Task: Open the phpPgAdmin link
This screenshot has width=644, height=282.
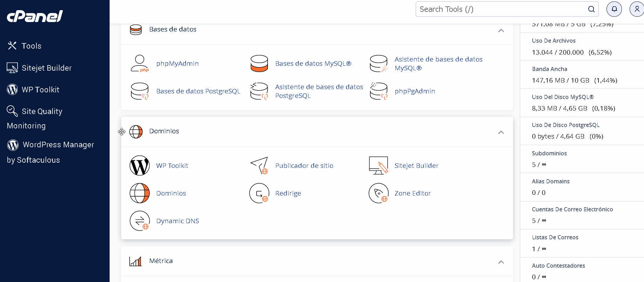Action: [415, 91]
